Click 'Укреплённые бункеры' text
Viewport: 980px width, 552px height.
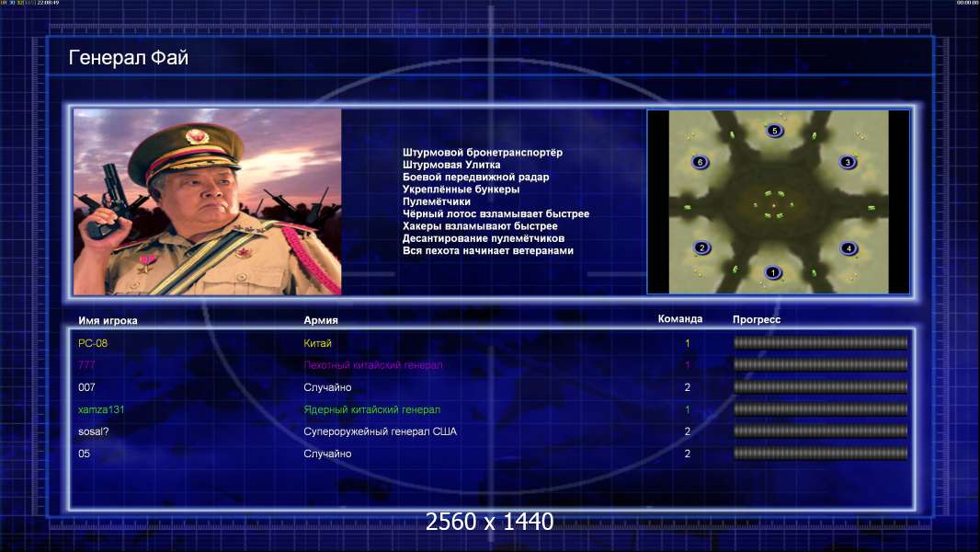click(461, 189)
